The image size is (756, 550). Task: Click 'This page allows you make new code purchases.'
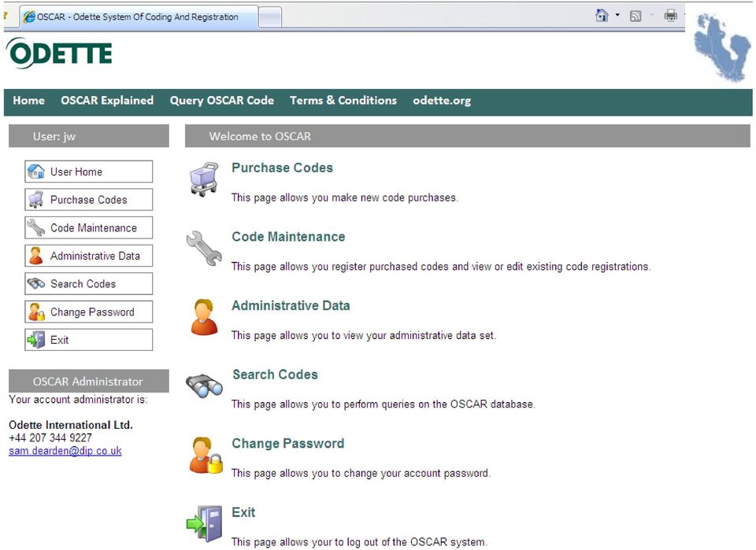tap(345, 197)
